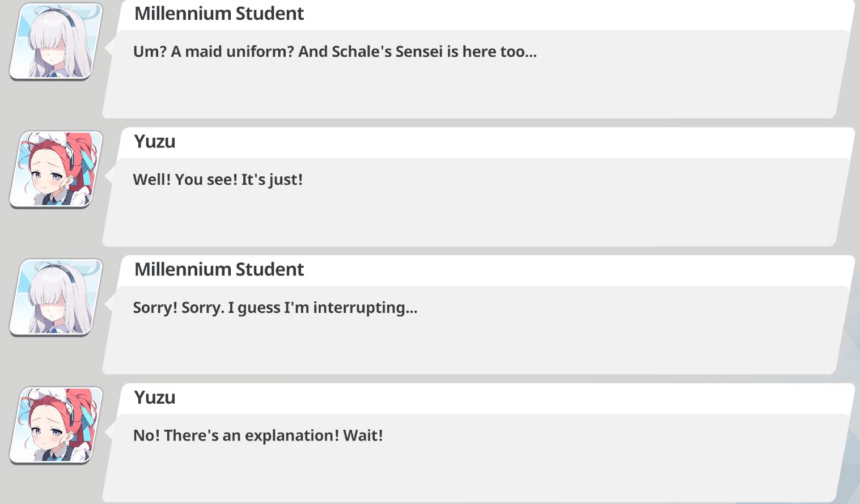The image size is (860, 504).
Task: Select the "Yuzu" name above "Well! You see!"
Action: click(155, 142)
